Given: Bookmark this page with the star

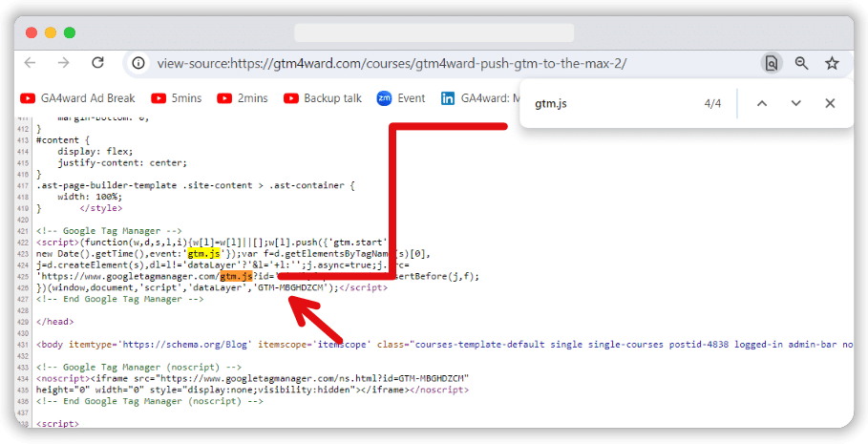Looking at the screenshot, I should [x=832, y=63].
